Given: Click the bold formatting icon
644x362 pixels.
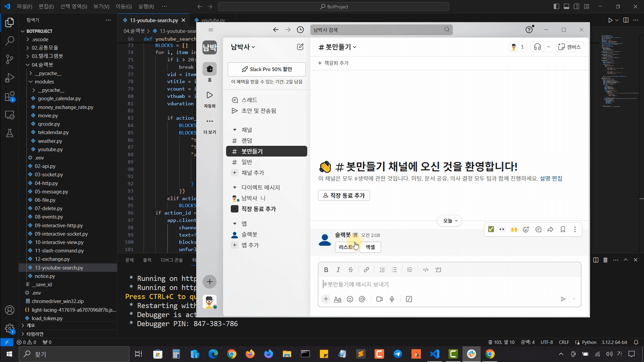Looking at the screenshot, I should [326, 270].
